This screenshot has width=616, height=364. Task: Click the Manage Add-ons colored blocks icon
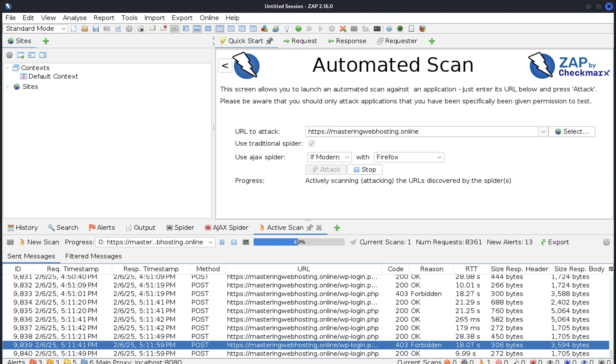264,29
